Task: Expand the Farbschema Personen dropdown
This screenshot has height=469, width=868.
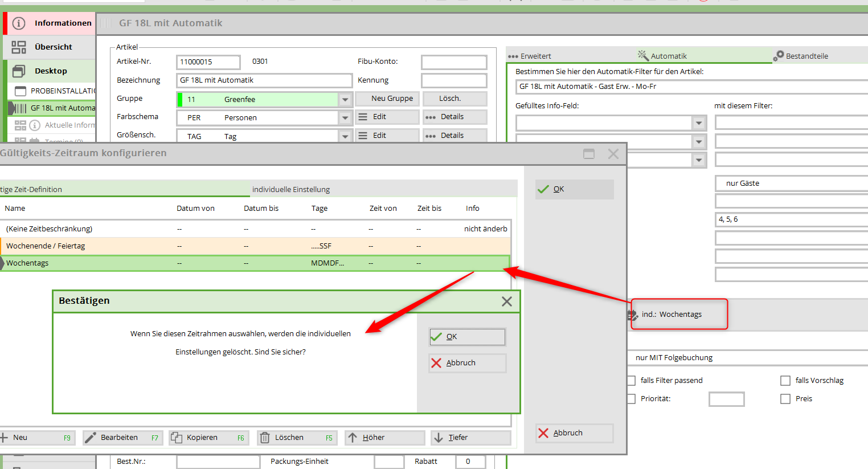Action: 345,118
